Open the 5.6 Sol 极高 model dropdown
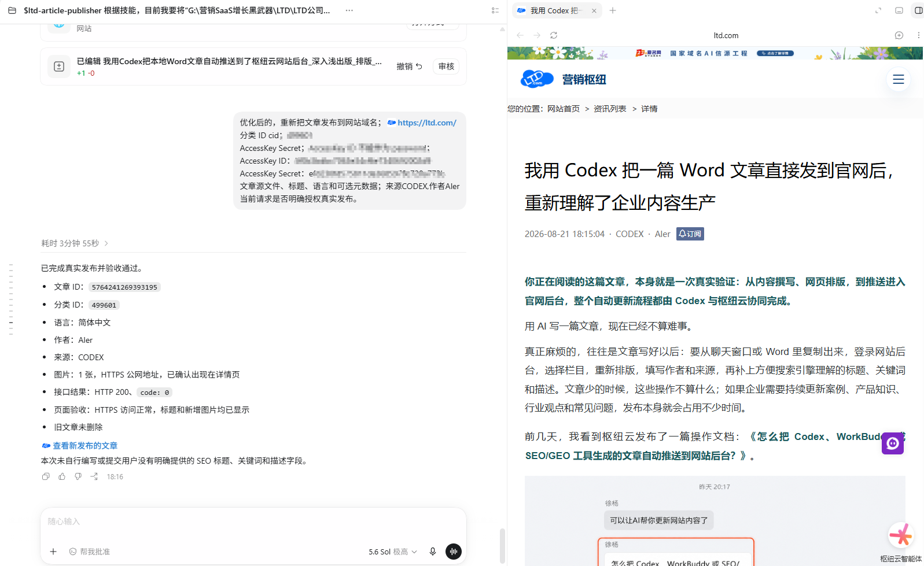The image size is (924, 566). pyautogui.click(x=393, y=552)
